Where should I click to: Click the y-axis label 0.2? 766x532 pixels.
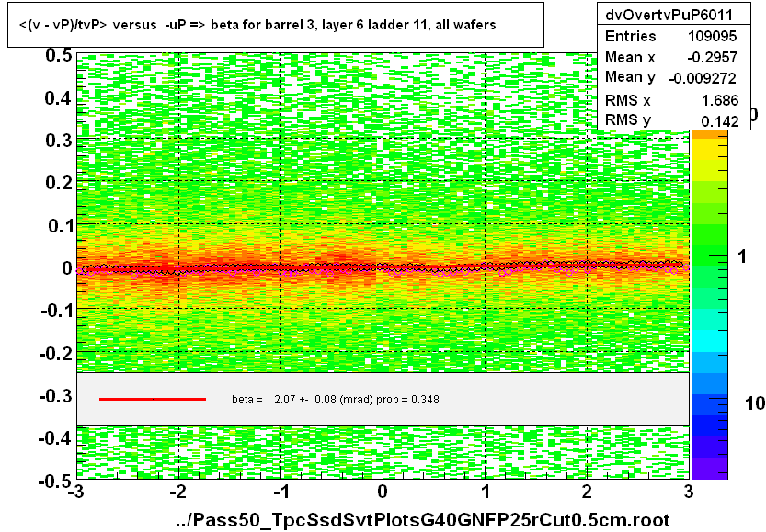tap(59, 183)
